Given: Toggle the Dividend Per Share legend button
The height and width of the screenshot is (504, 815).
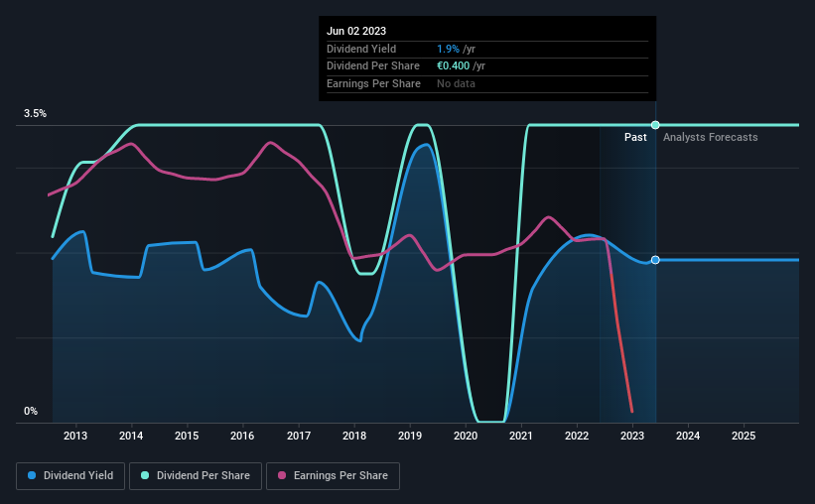Looking at the screenshot, I should pos(196,476).
